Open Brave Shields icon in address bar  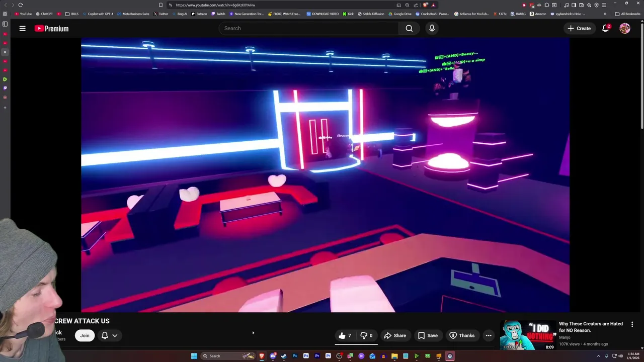click(426, 5)
